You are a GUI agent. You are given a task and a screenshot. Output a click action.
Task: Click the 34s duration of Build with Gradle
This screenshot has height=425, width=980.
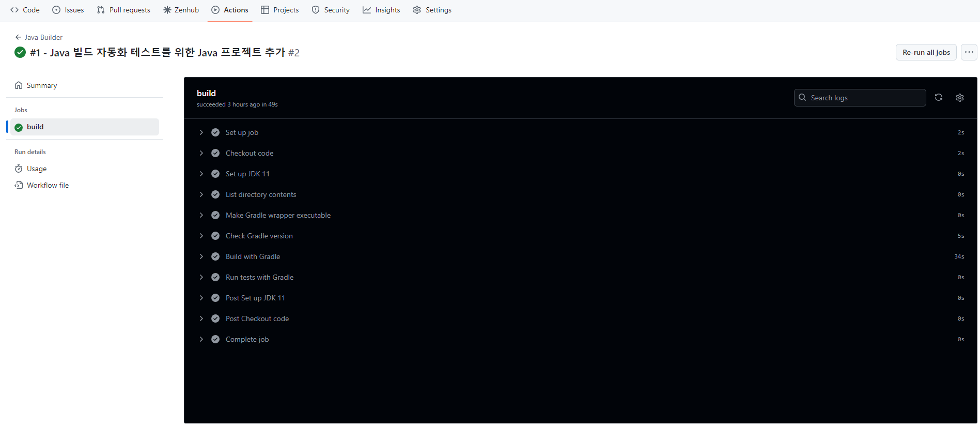click(x=959, y=256)
